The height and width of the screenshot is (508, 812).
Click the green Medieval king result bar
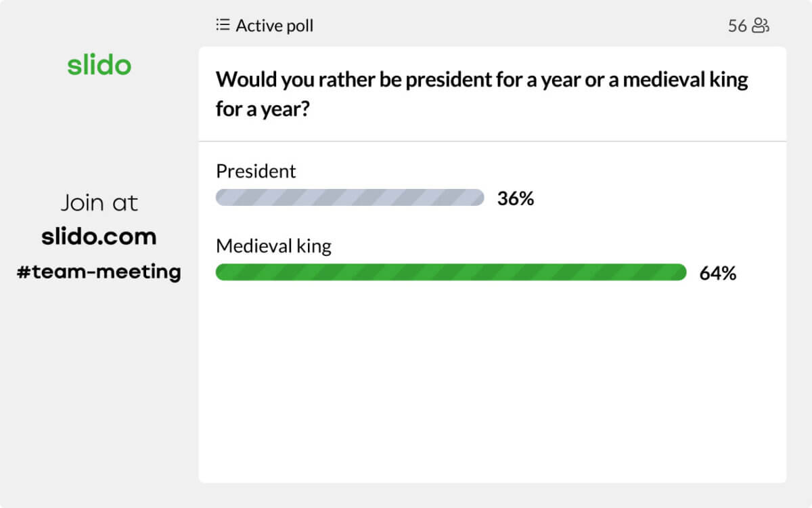[451, 272]
